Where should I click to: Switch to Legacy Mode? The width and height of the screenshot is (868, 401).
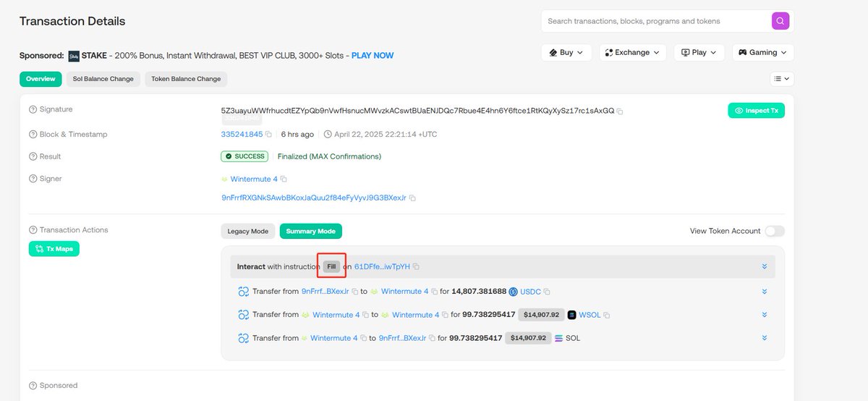click(x=248, y=231)
